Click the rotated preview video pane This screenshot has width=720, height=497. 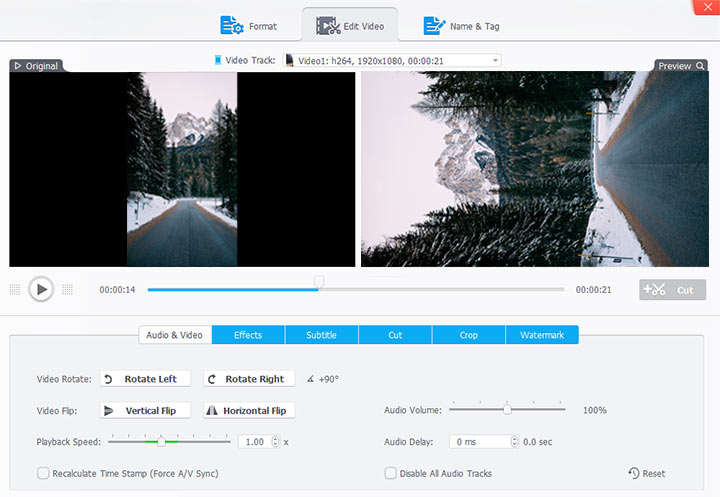(534, 169)
